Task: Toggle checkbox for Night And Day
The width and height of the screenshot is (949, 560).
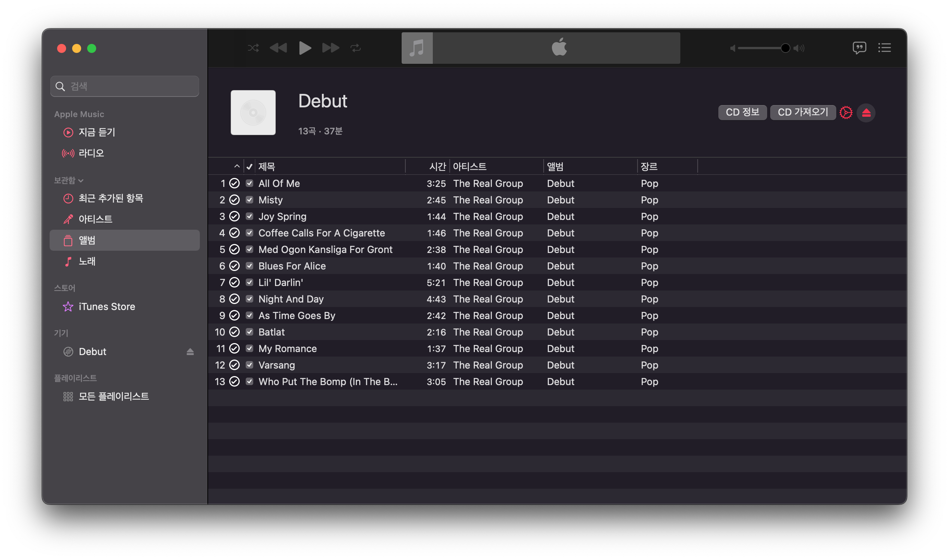Action: tap(249, 299)
